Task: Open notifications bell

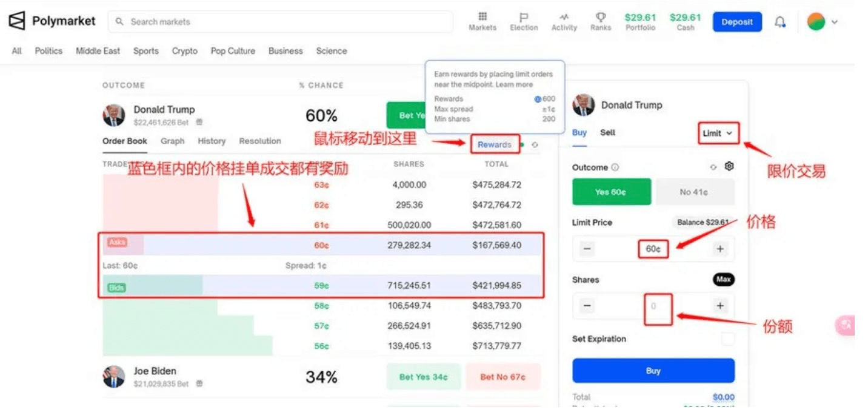Action: (x=780, y=22)
